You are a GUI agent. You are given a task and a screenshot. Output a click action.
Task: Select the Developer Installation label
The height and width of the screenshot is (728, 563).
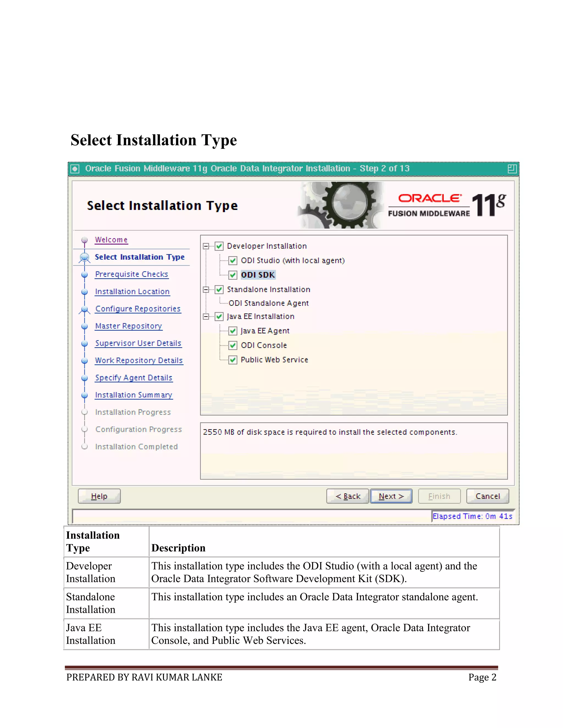coord(267,246)
